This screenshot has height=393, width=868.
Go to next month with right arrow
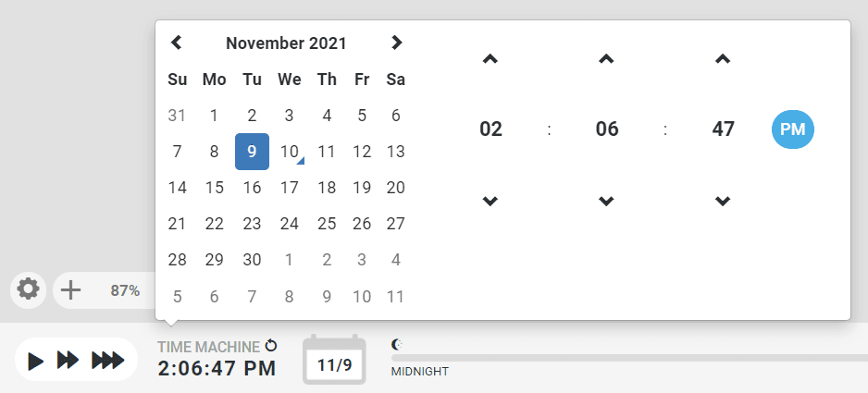tap(396, 42)
